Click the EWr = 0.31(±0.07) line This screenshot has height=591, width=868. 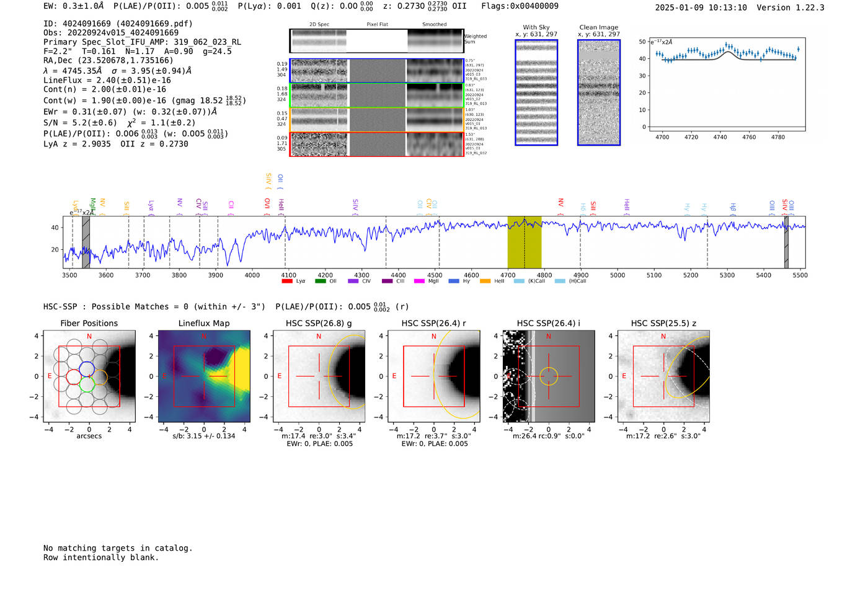tap(130, 112)
